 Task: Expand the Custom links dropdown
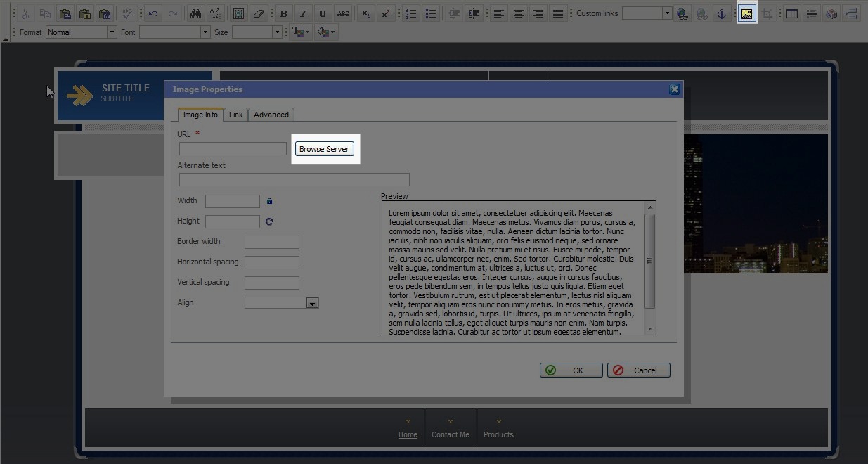click(666, 13)
